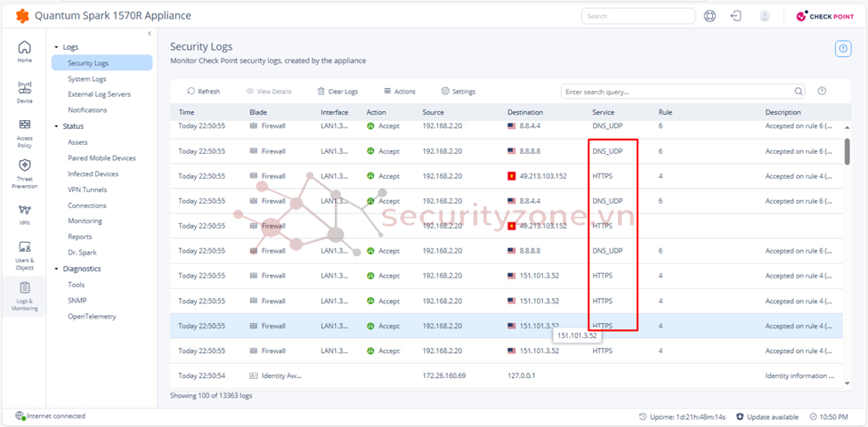Open the Actions menu
The height and width of the screenshot is (427, 868).
399,92
